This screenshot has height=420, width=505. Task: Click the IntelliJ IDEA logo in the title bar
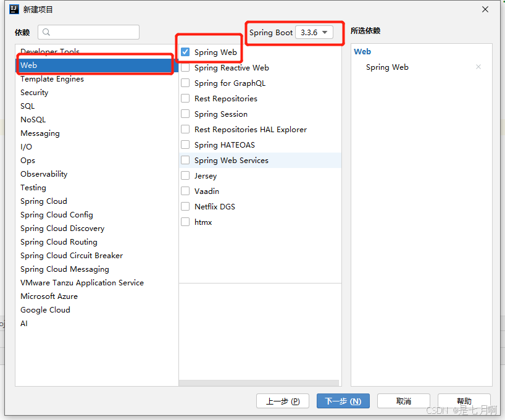coord(14,9)
